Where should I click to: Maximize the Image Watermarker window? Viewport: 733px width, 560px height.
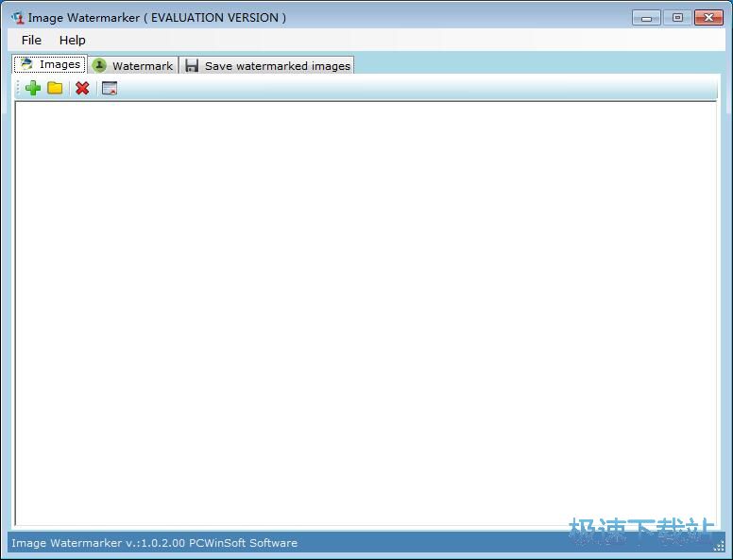click(x=677, y=18)
